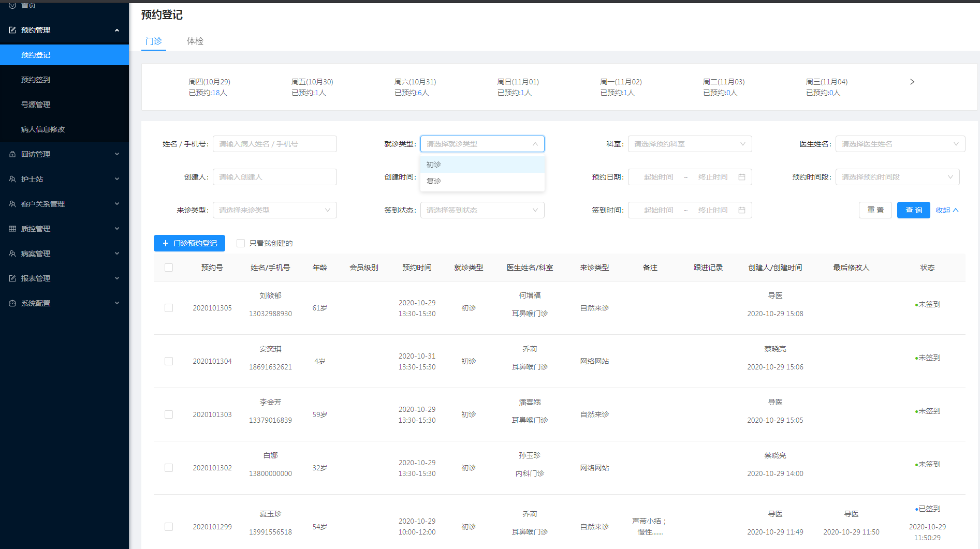Click the 质控管理 grid icon
Image resolution: width=980 pixels, height=549 pixels.
point(12,229)
